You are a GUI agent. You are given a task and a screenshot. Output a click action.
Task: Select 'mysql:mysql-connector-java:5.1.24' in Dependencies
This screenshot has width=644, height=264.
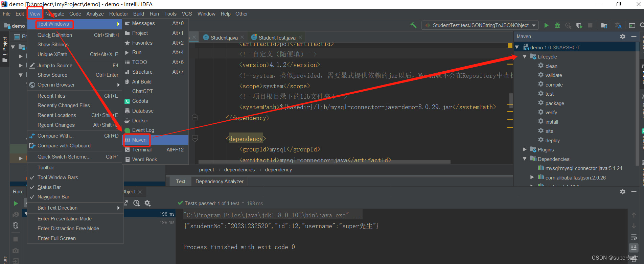[x=584, y=168]
